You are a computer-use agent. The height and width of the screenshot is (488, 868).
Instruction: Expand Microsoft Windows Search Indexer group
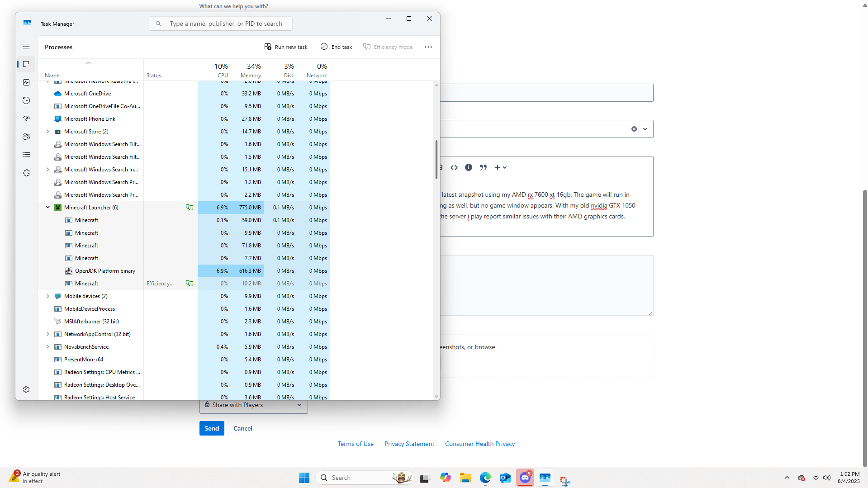click(x=47, y=170)
